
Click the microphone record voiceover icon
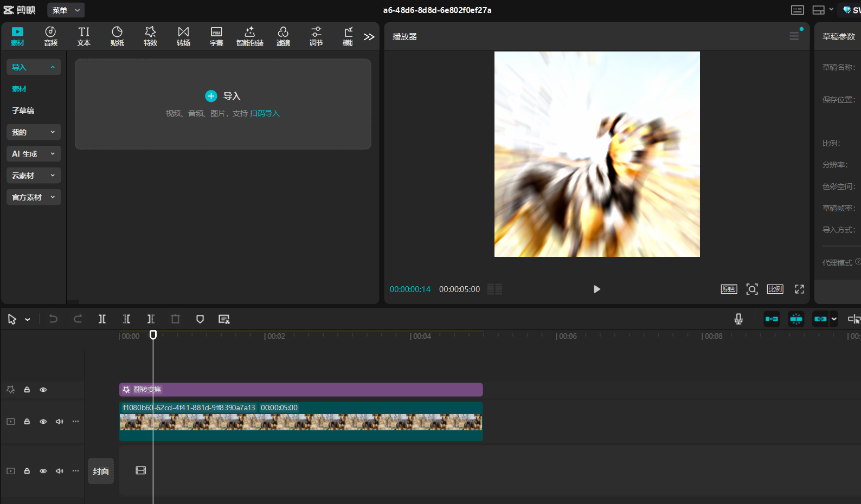[x=738, y=319]
